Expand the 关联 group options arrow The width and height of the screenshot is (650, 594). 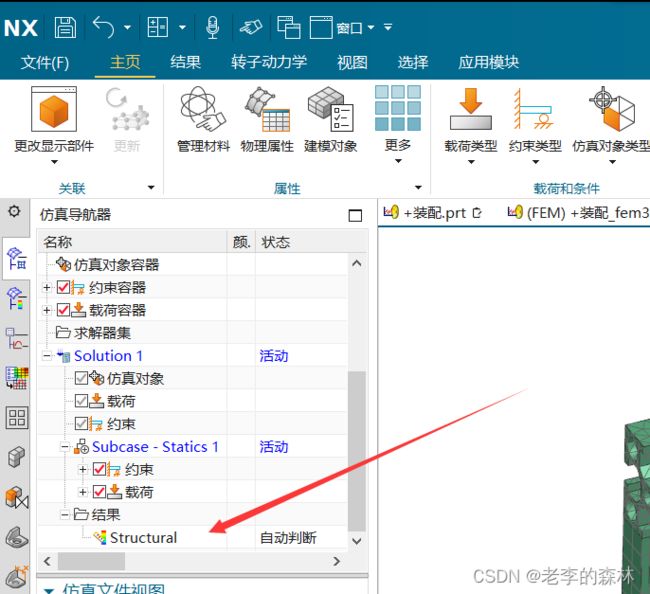151,188
